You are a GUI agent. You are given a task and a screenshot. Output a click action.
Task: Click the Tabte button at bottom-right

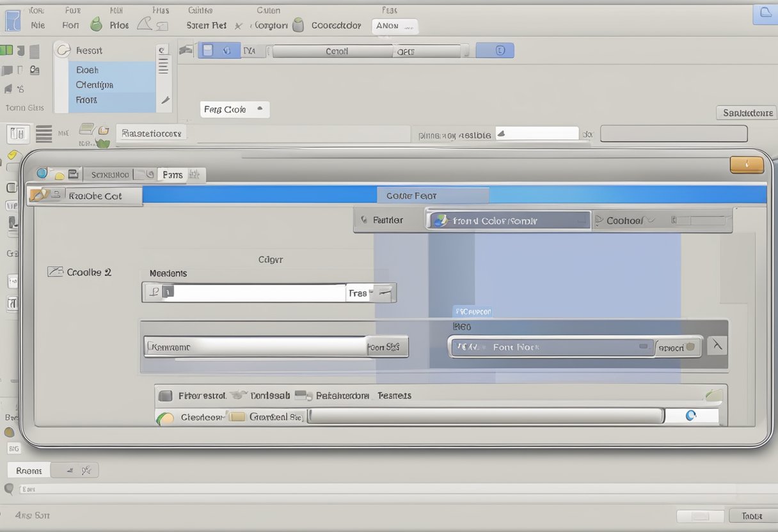point(752,515)
